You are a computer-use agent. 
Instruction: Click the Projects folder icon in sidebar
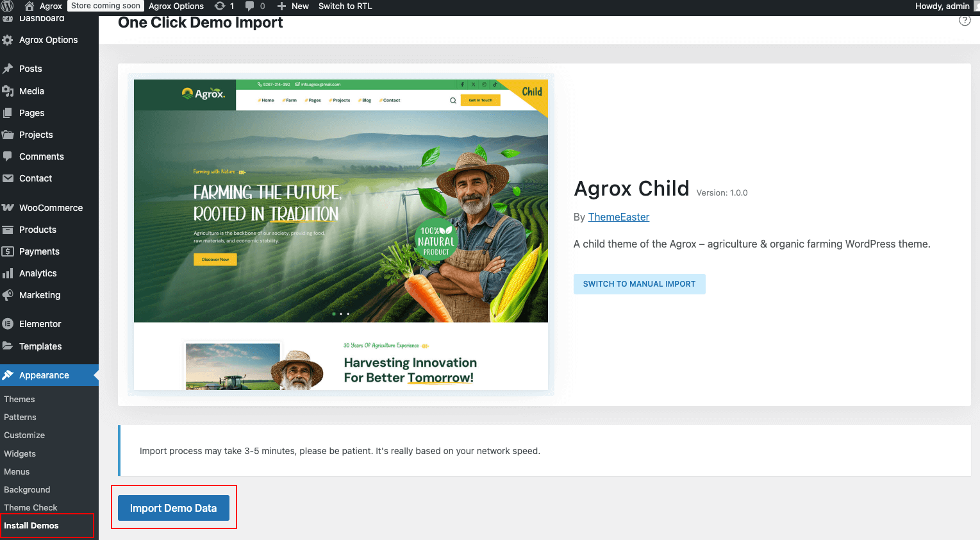click(8, 135)
